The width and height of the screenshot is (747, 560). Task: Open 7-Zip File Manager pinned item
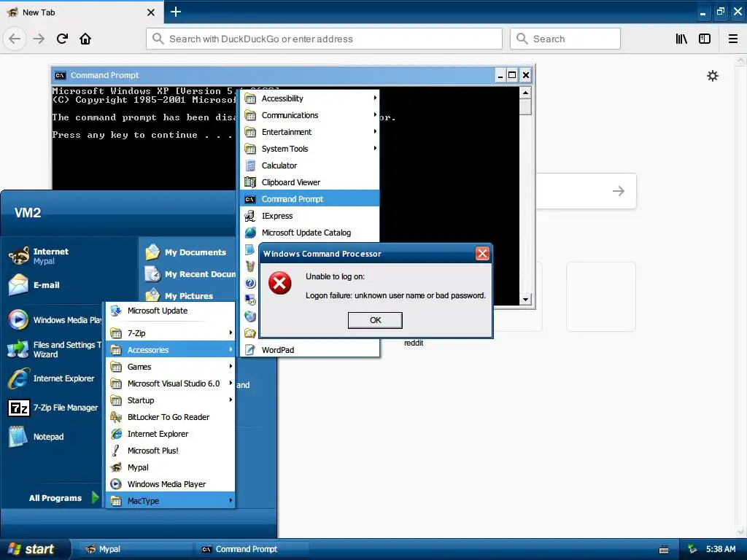pos(54,408)
